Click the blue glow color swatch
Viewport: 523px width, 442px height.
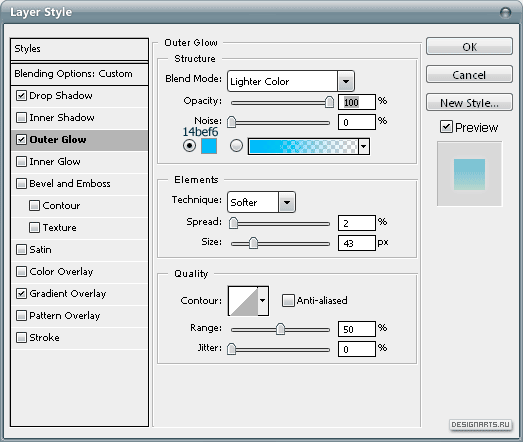point(209,146)
